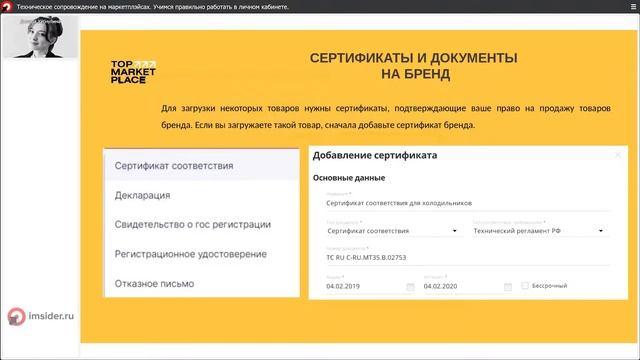Viewport: 640px width, 360px height.
Task: Enable the Бессрочный checkbox
Action: 525,286
